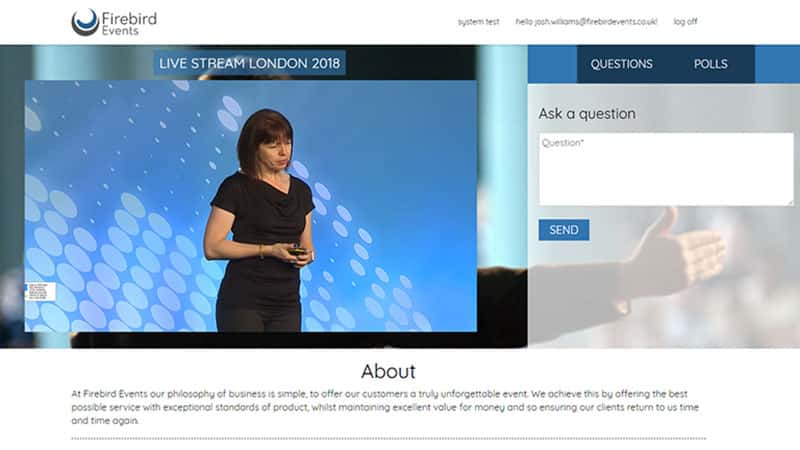Click the hello josh.williams account link

tap(586, 22)
